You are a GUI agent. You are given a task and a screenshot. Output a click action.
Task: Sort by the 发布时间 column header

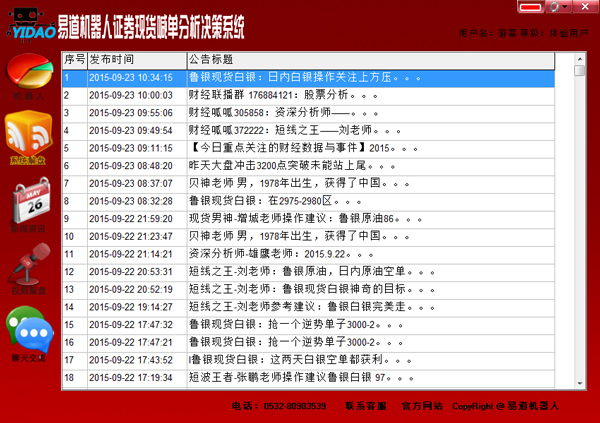click(137, 60)
